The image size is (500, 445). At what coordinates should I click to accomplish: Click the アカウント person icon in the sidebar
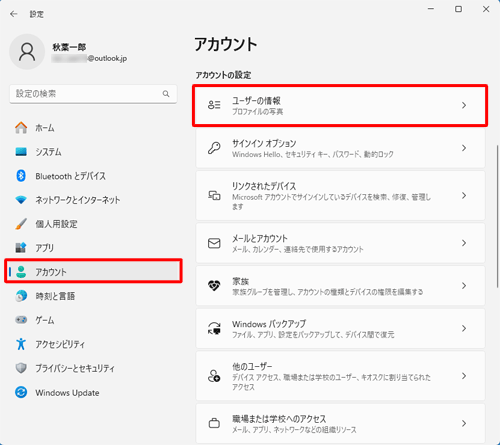(21, 272)
